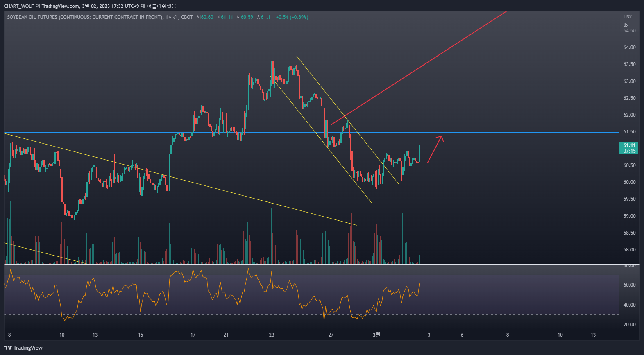Screen dimensions: 644x355
Task: Click the 58.50 price axis label
Action: (x=629, y=233)
